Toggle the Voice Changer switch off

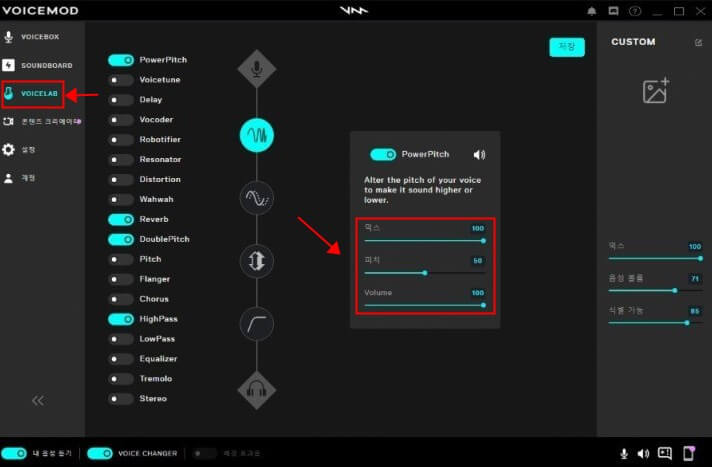pos(99,453)
